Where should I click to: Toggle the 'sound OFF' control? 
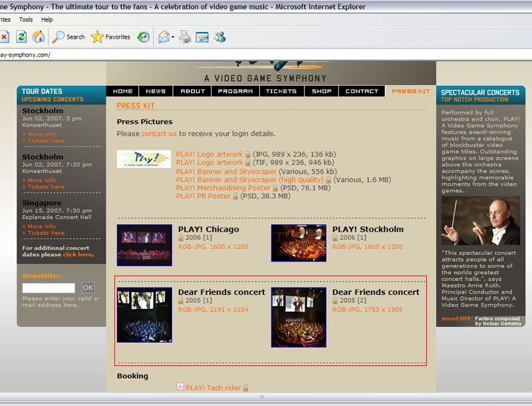point(456,319)
